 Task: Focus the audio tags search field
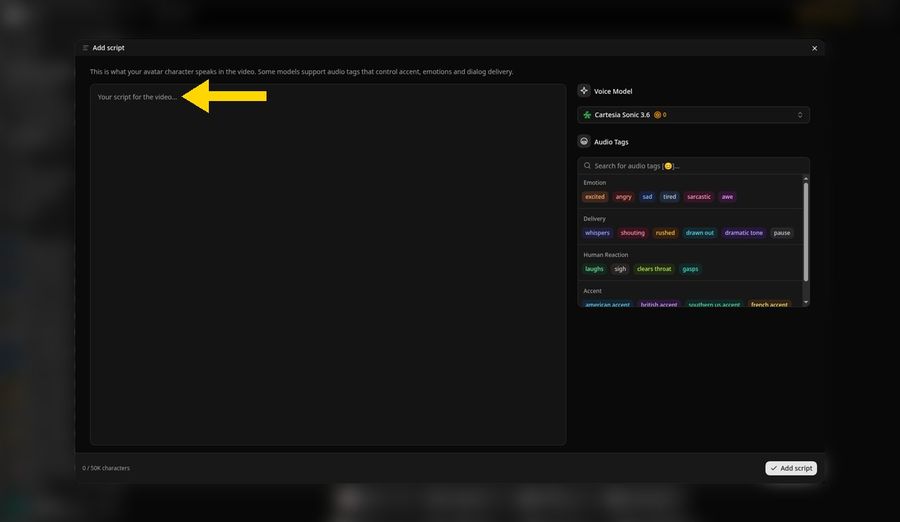click(x=693, y=165)
